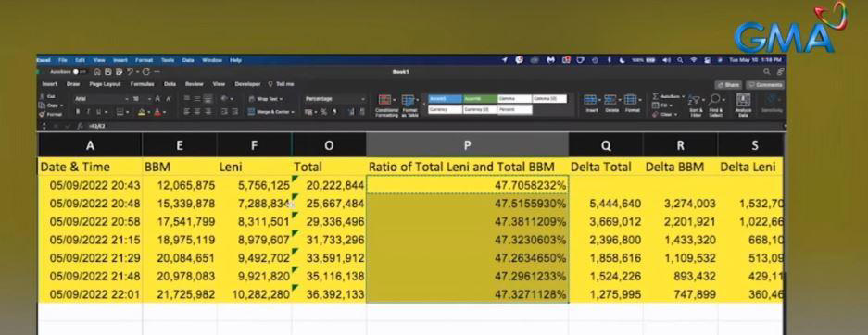Toggle Underline formatting

98,112
